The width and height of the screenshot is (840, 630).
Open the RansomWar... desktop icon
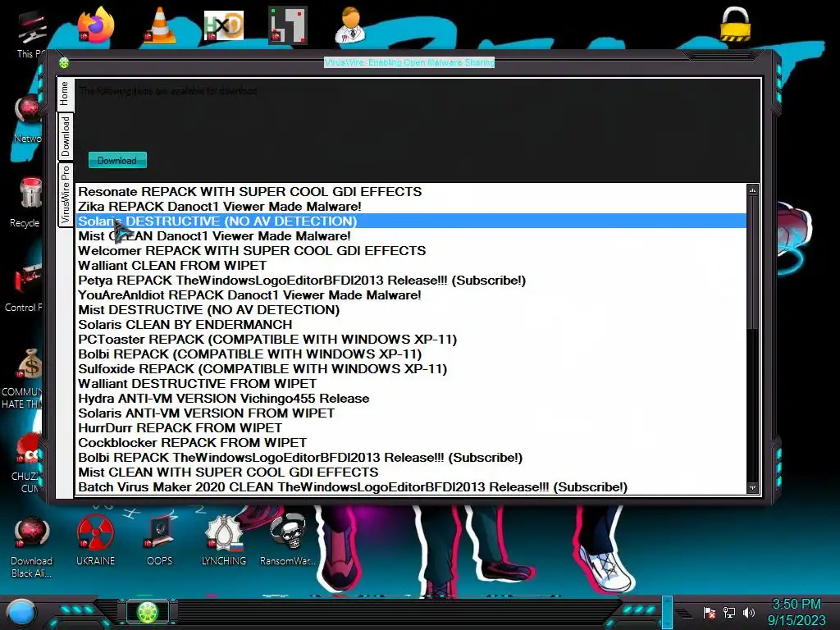click(288, 540)
